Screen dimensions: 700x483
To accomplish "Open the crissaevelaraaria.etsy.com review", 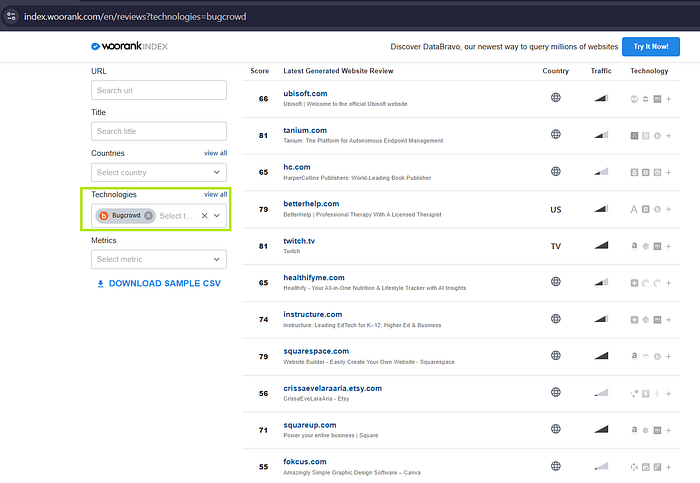I will pyautogui.click(x=333, y=388).
